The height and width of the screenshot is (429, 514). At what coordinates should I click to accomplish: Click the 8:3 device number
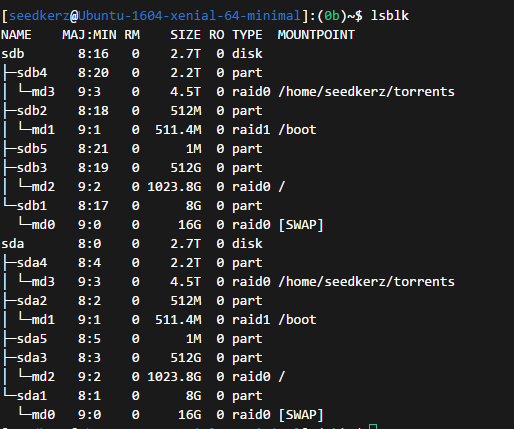[89, 358]
